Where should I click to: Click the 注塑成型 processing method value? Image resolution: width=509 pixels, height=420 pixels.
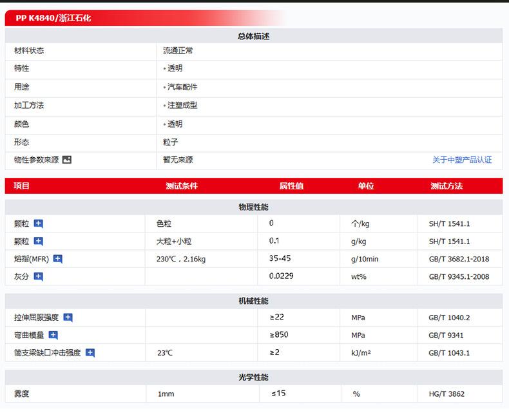[x=182, y=105]
